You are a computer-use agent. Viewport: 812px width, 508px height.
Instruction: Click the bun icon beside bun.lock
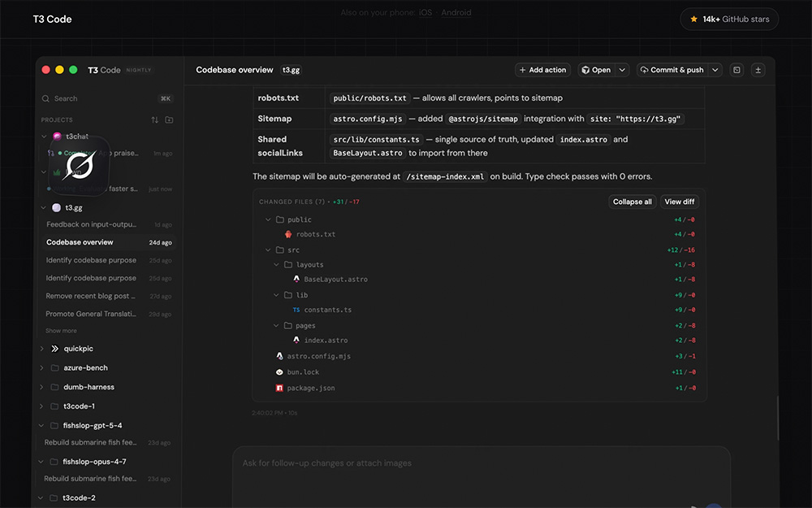pyautogui.click(x=279, y=372)
